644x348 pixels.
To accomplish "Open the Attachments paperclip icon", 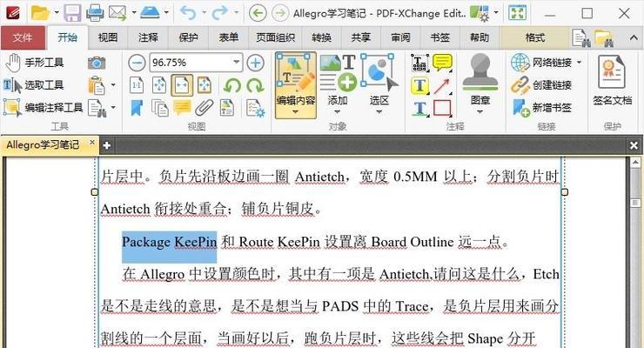I will point(205,108).
